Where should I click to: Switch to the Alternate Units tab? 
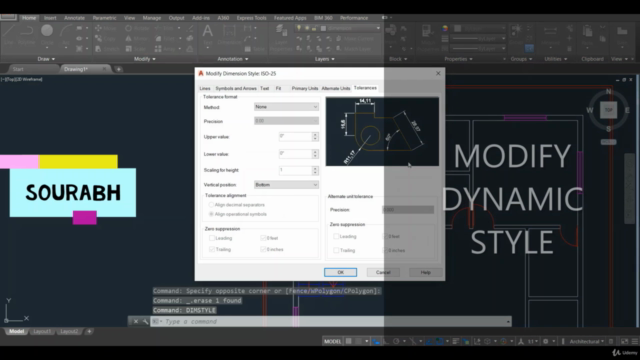336,88
